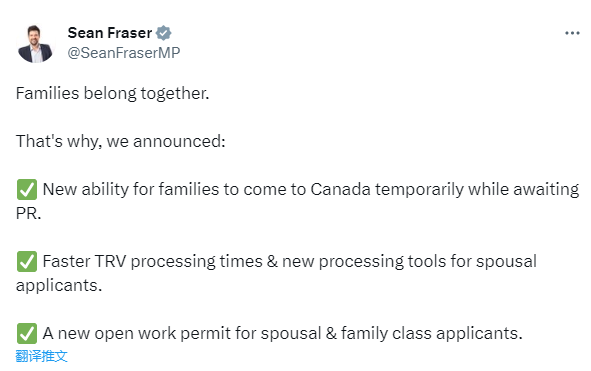Click the 翻译推文 translate tweet link
This screenshot has height=371, width=591.
[x=41, y=356]
